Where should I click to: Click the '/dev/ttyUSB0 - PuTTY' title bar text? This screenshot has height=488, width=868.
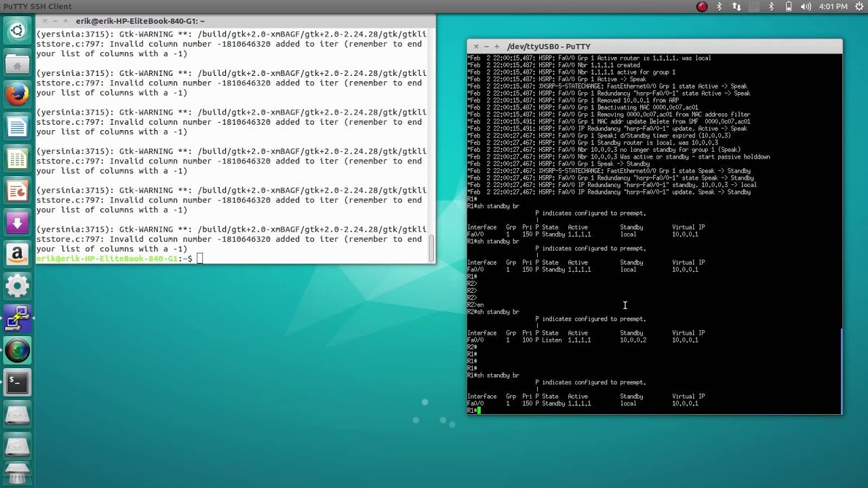pyautogui.click(x=549, y=47)
